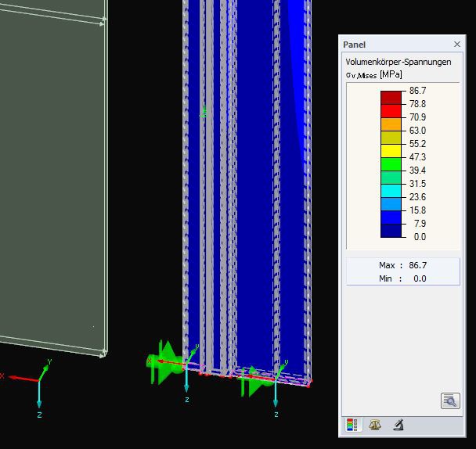Click the Panel title text
This screenshot has height=449, width=476.
coord(354,45)
